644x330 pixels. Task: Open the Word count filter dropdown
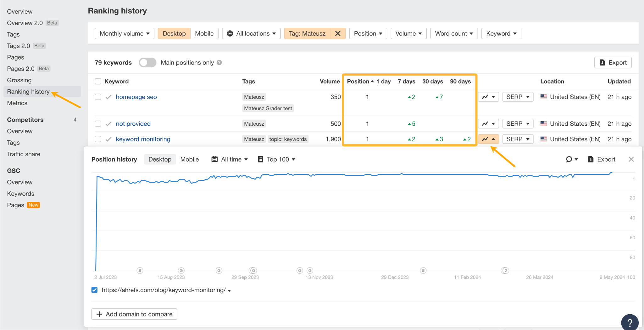pyautogui.click(x=454, y=33)
